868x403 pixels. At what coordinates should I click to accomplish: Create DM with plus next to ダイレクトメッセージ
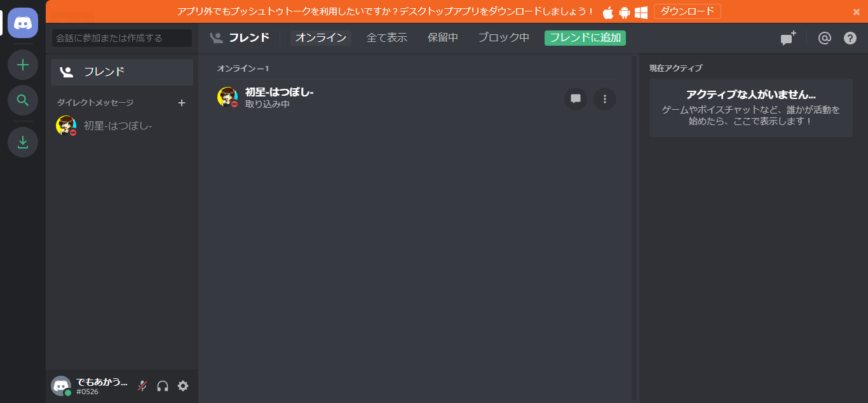click(x=182, y=103)
